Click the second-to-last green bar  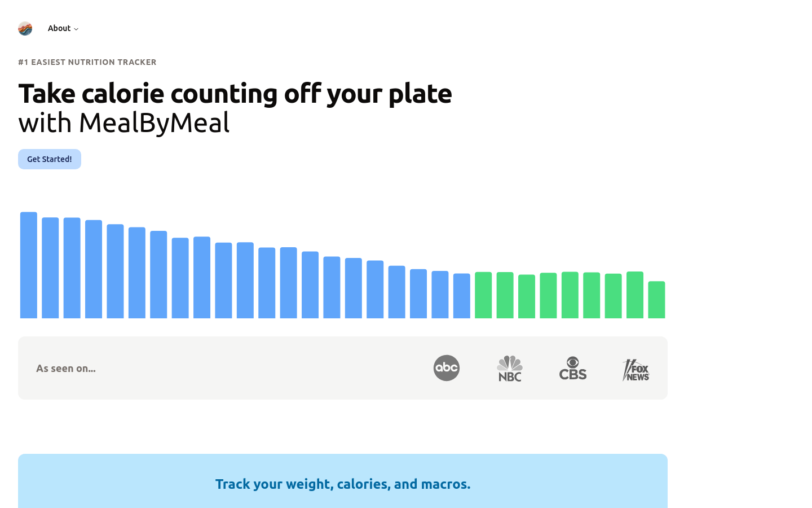(x=635, y=295)
